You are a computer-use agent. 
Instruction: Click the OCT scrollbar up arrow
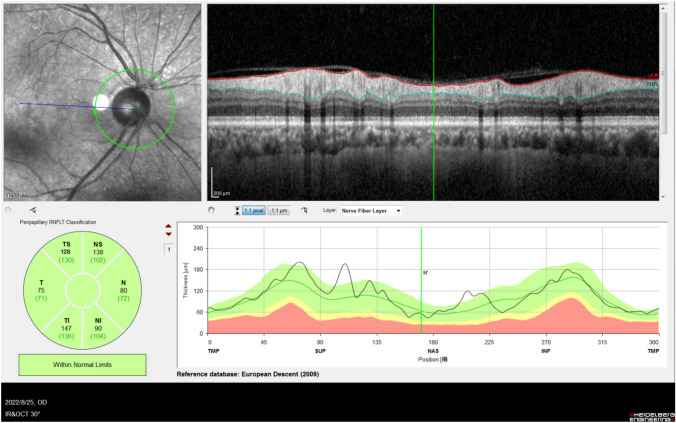click(x=664, y=7)
